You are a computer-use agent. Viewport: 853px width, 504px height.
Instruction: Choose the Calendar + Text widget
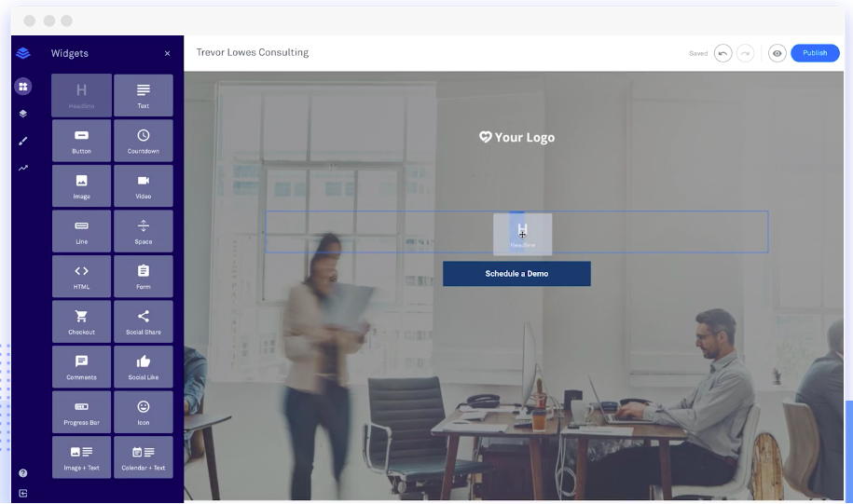coord(144,457)
